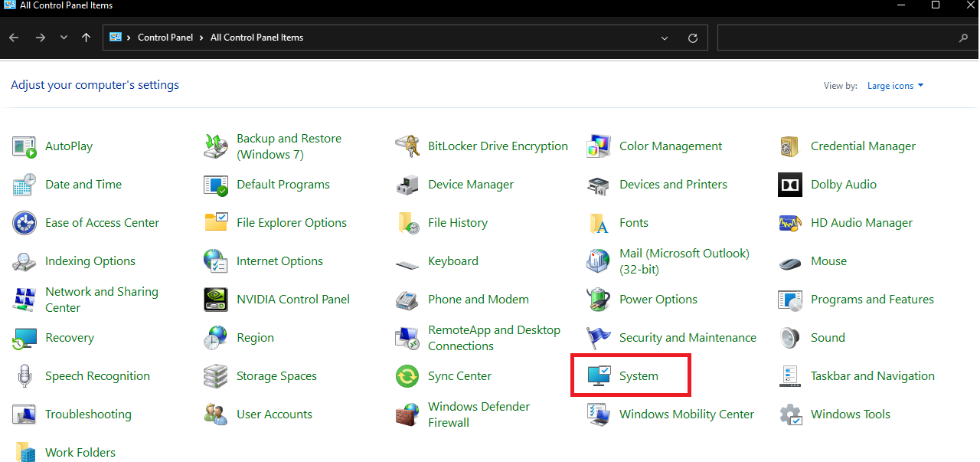Click the search magnifier icon

click(963, 38)
